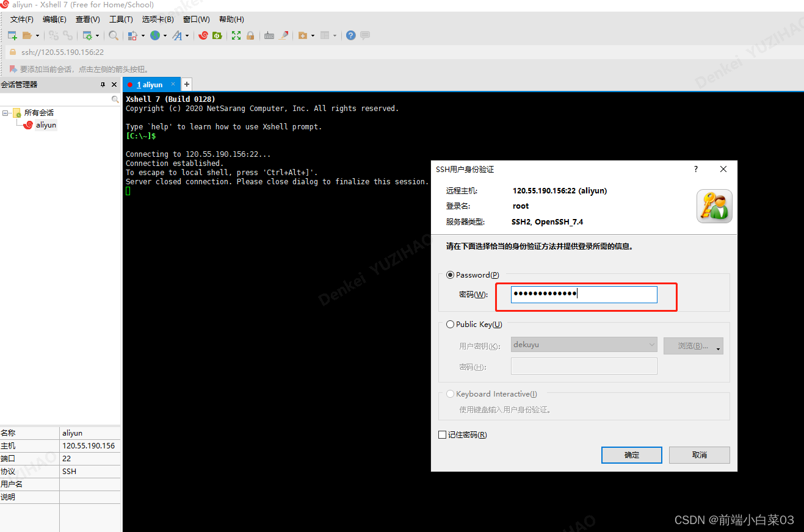Image resolution: width=804 pixels, height=532 pixels.
Task: Select aliyun session in the tree
Action: (x=46, y=125)
